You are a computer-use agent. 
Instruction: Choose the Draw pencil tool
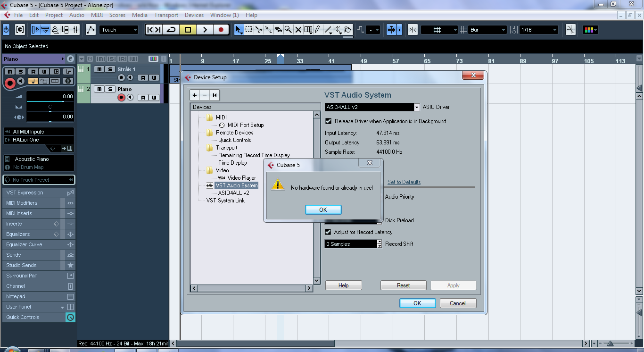[x=318, y=30]
